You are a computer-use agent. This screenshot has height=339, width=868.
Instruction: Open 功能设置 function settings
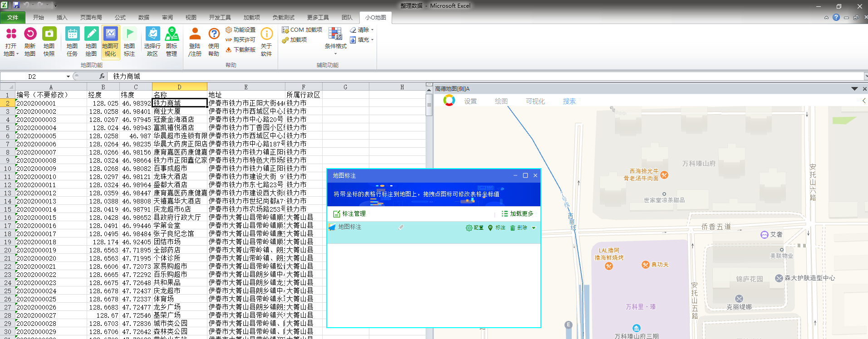click(x=240, y=30)
